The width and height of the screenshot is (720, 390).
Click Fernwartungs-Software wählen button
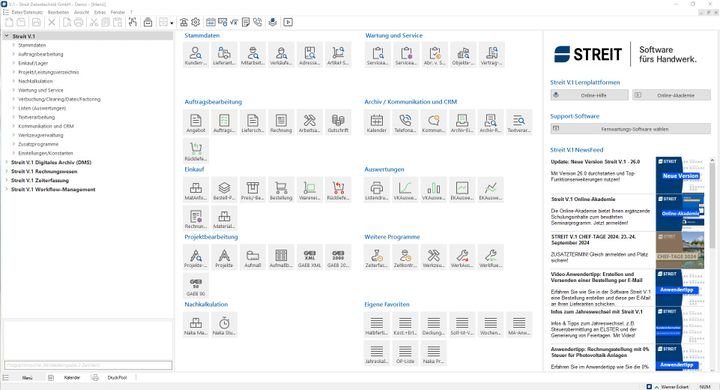(x=630, y=129)
